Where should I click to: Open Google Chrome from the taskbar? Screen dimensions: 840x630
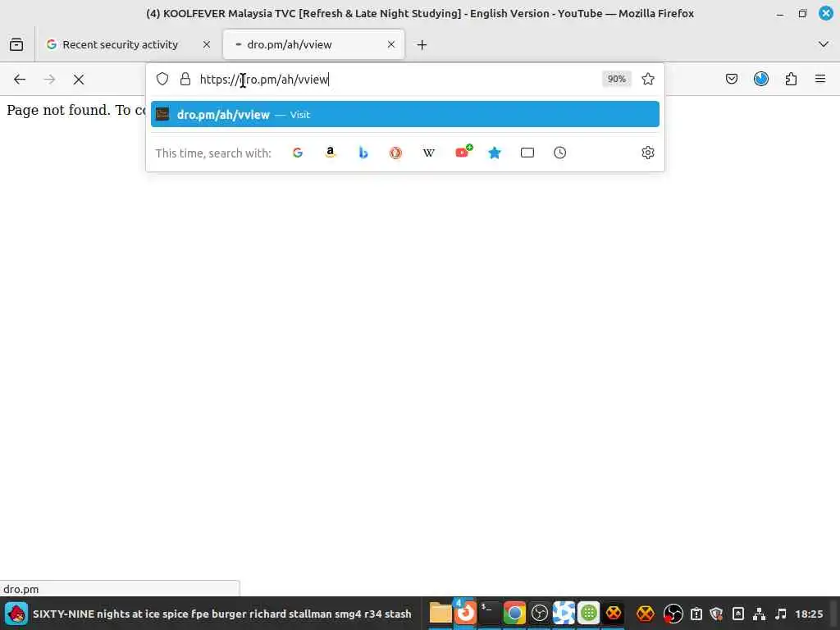pos(514,614)
